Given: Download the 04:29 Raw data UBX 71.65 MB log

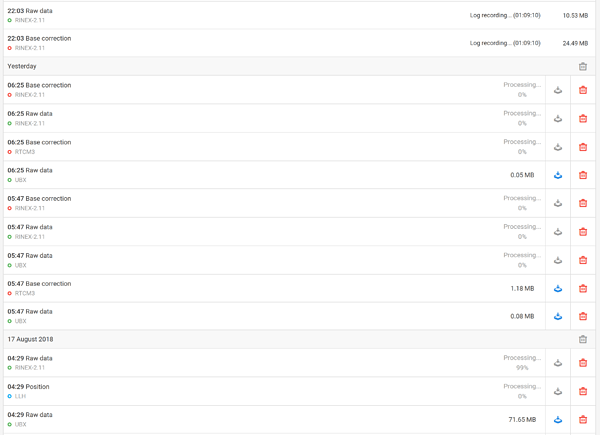Looking at the screenshot, I should pos(558,420).
